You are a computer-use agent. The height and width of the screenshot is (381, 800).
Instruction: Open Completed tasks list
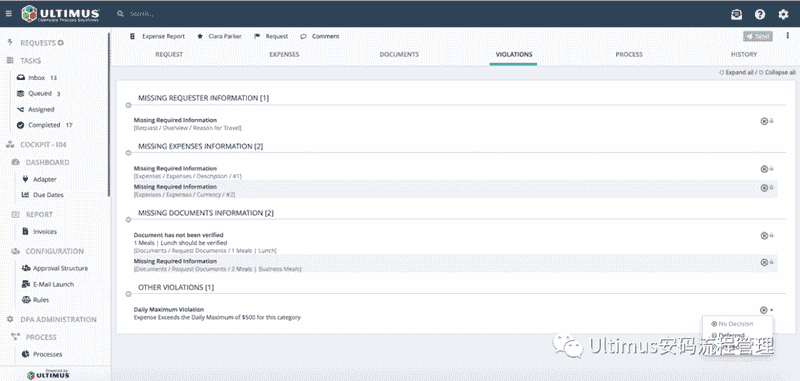coord(44,125)
